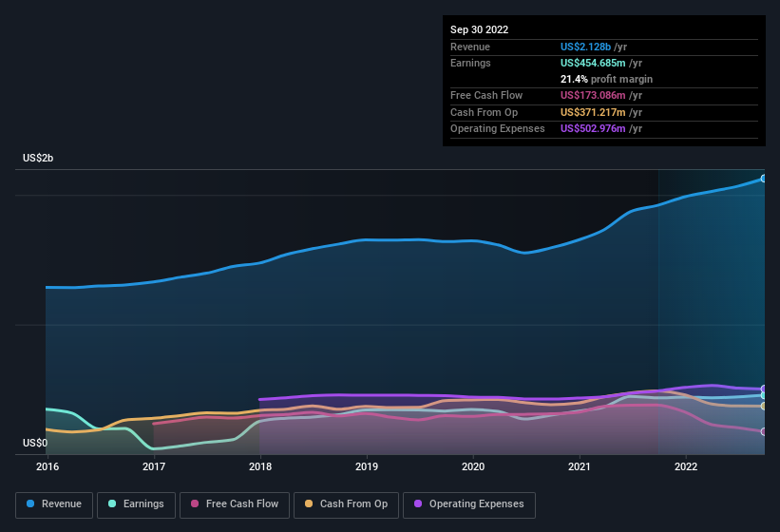Screen dimensions: 780x532
Task: Toggle the Revenue legend button
Action: coord(54,504)
